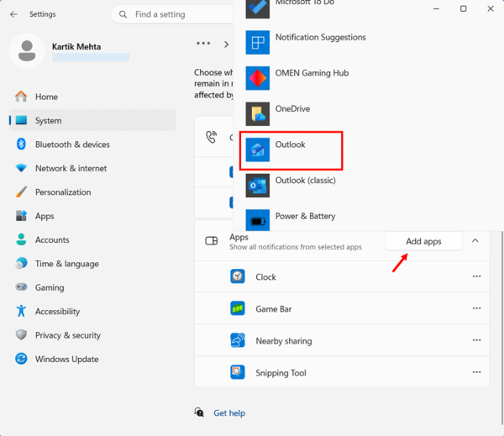
Task: Open more options for Game Bar
Action: point(476,308)
